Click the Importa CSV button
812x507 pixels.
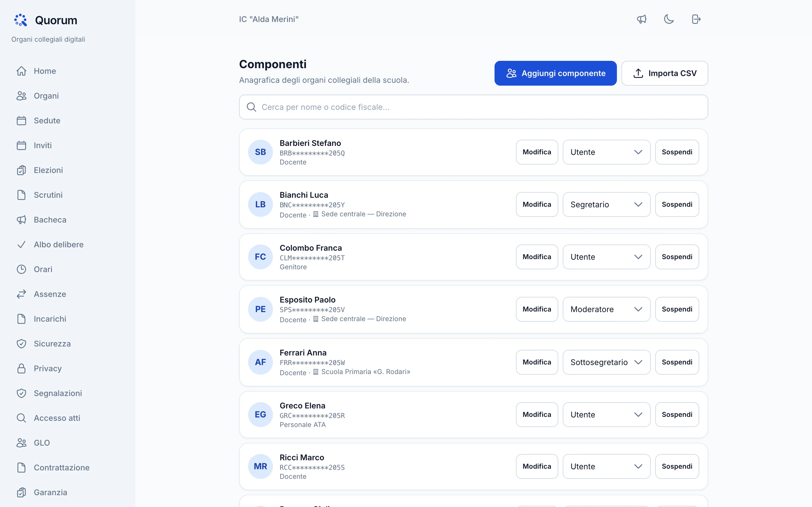click(664, 73)
